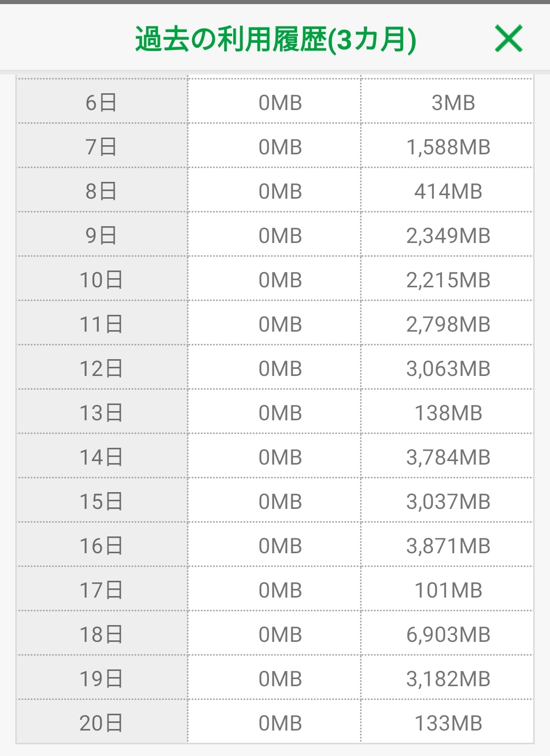Select the 3,063MB usage cell
This screenshot has height=756, width=550.
pyautogui.click(x=448, y=369)
